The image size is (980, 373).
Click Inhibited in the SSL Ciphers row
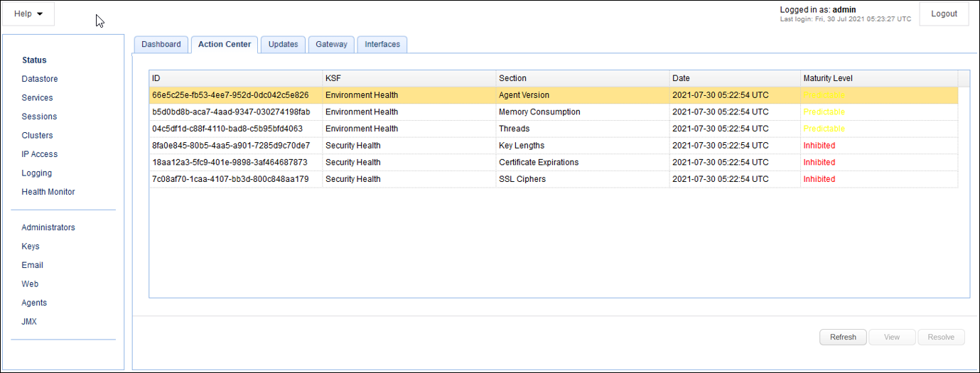tap(819, 179)
